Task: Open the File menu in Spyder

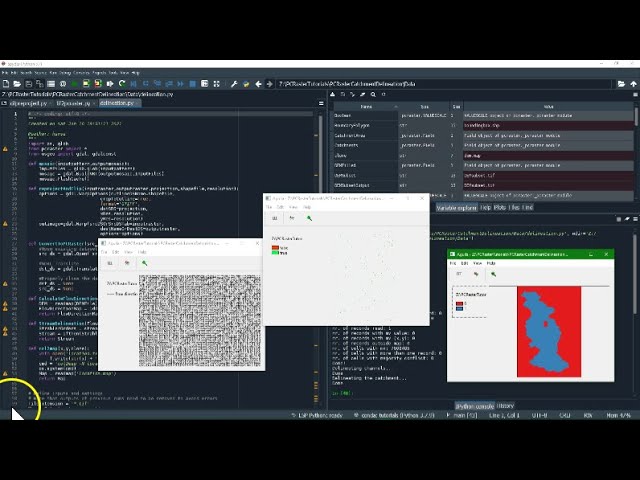Action: tap(5, 73)
